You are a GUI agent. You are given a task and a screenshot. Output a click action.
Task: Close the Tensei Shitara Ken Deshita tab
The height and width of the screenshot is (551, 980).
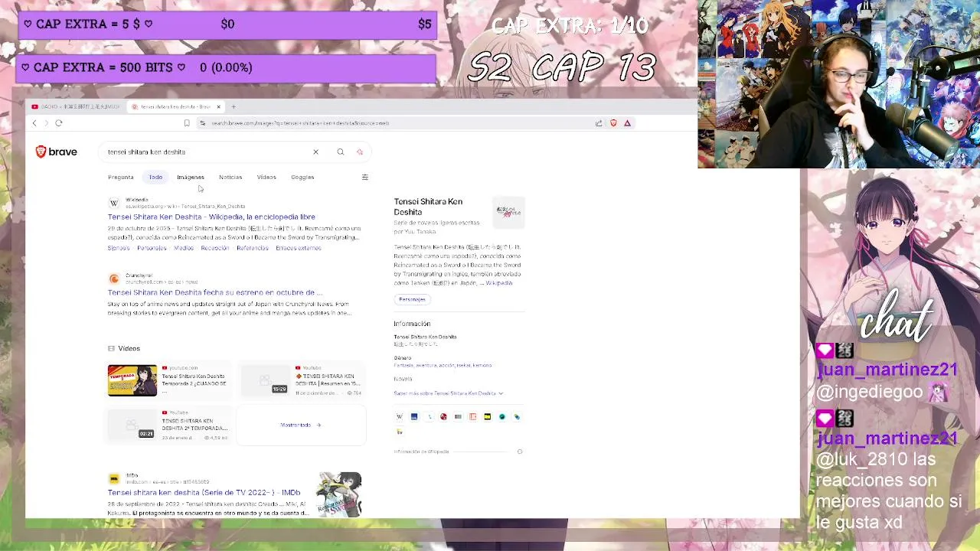click(218, 106)
